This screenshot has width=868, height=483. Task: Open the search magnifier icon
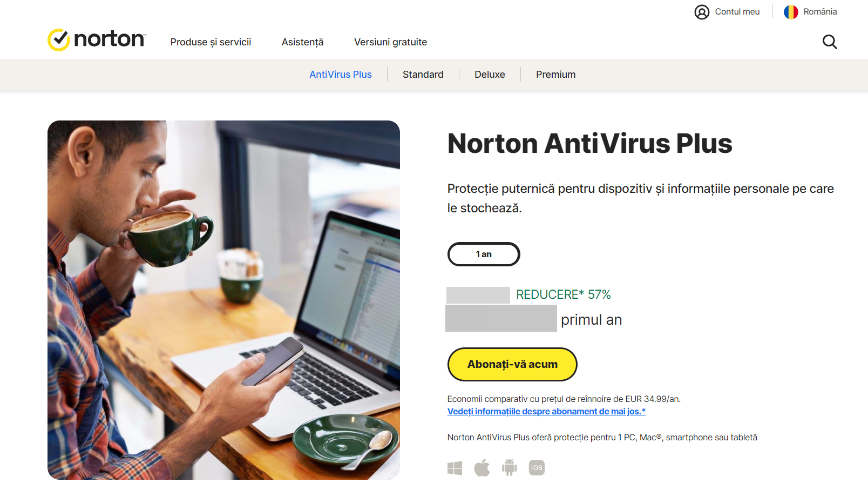coord(830,42)
